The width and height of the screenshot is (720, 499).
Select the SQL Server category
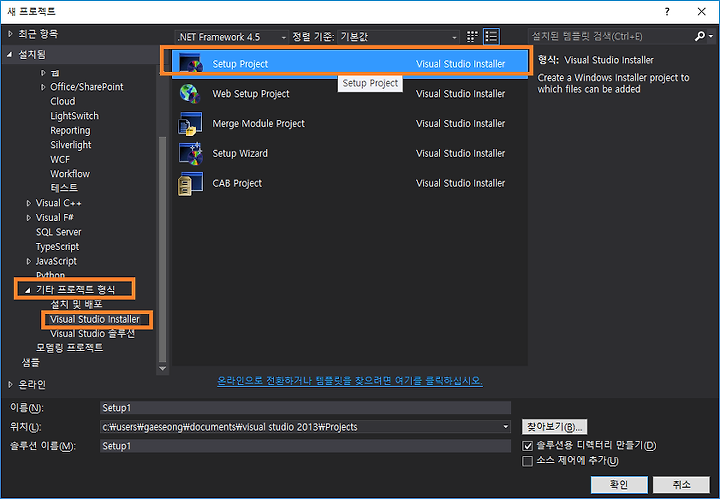pos(58,232)
